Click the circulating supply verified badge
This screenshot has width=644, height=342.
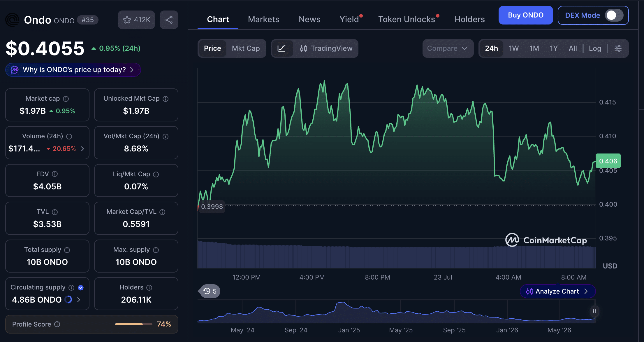point(81,288)
